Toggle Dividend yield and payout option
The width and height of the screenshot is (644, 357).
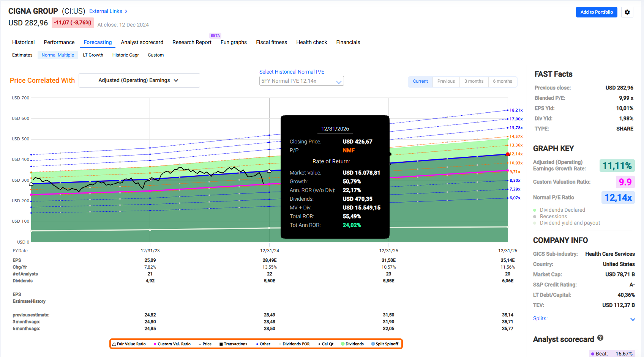coord(567,223)
